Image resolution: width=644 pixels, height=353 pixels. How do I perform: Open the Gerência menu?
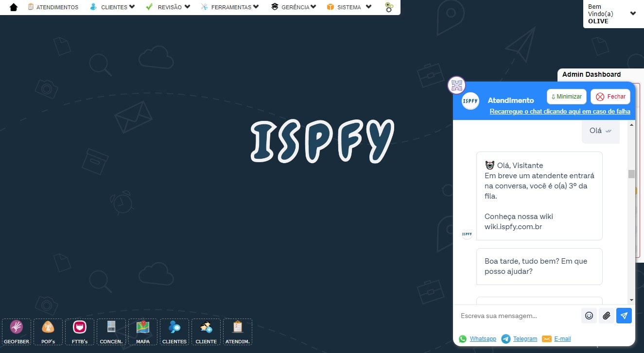coord(294,7)
